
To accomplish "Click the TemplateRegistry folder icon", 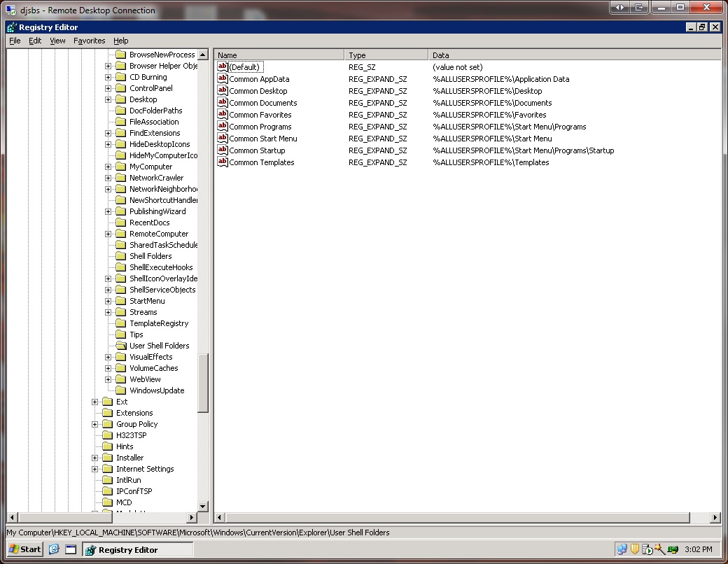I will (120, 323).
